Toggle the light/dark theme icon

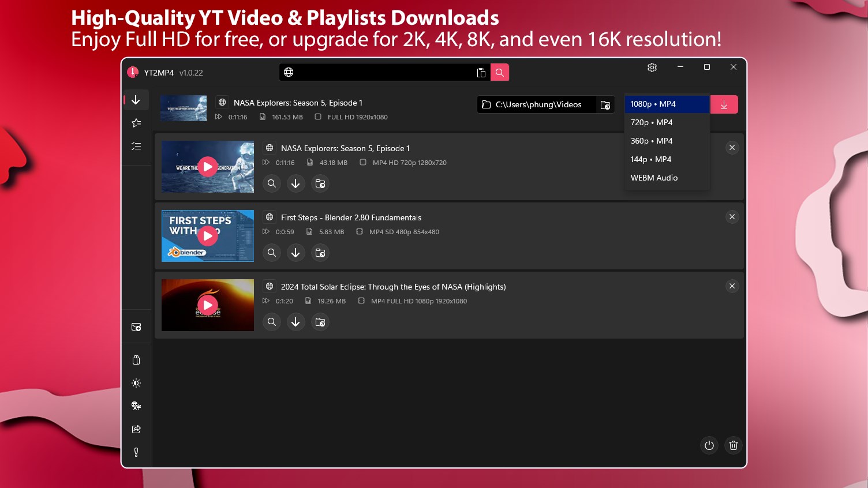click(136, 383)
